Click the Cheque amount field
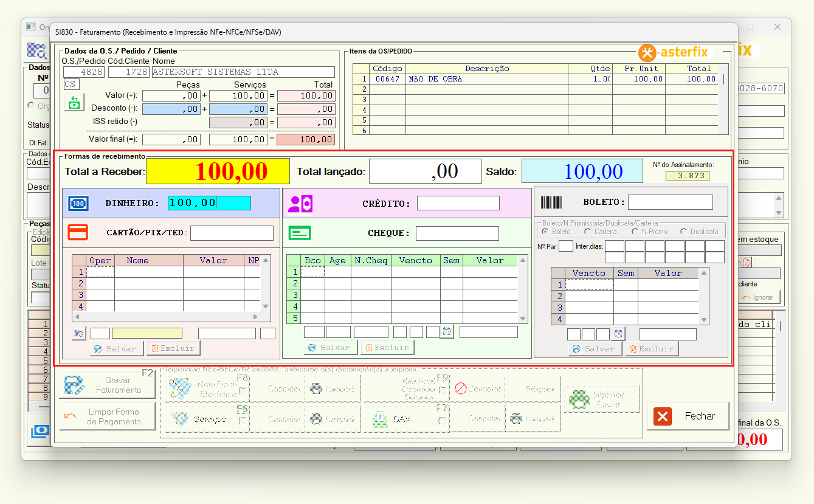The height and width of the screenshot is (504, 814). (x=458, y=233)
